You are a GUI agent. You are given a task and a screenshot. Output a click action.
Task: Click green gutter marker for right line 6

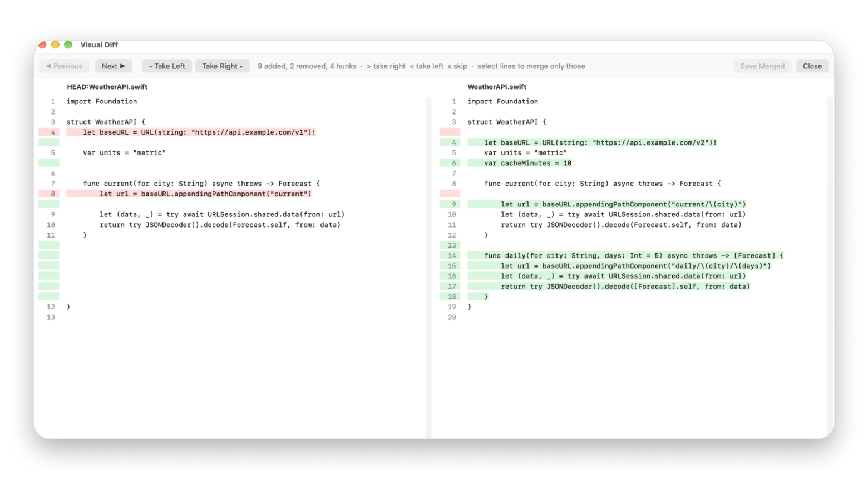pos(450,164)
